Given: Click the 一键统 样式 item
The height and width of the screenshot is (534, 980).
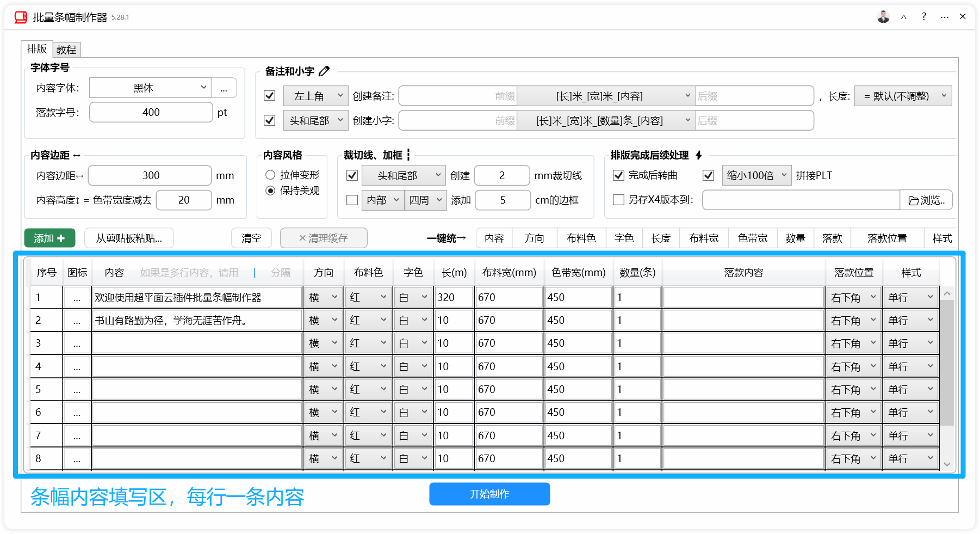Looking at the screenshot, I should pyautogui.click(x=942, y=238).
